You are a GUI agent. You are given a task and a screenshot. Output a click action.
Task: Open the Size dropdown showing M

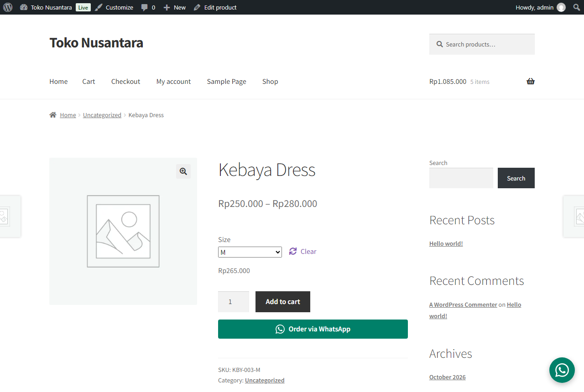pos(250,252)
